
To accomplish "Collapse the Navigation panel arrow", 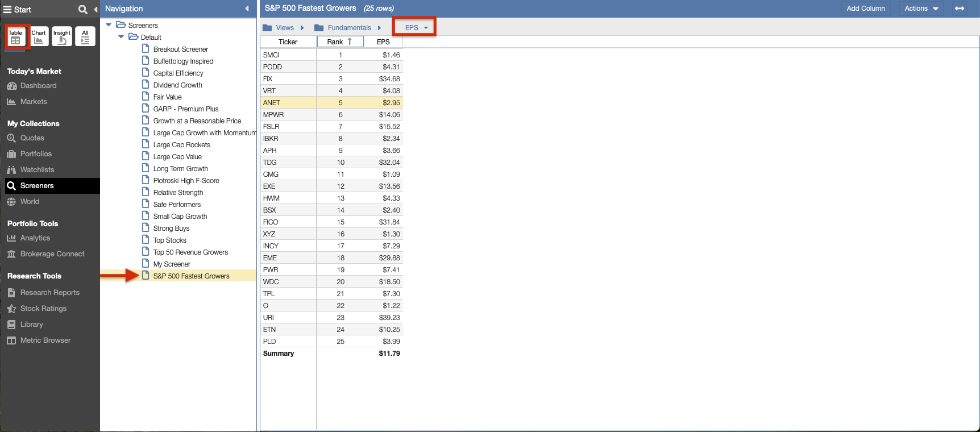I will (247, 9).
